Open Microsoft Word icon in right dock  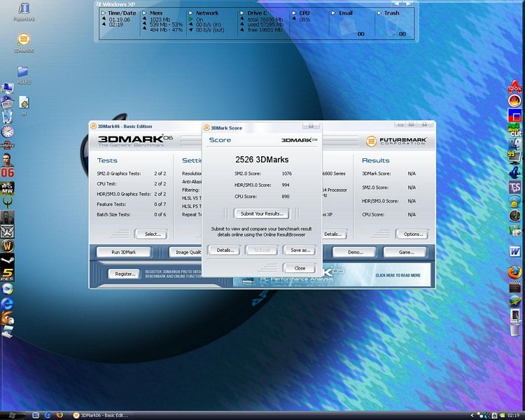[x=514, y=251]
